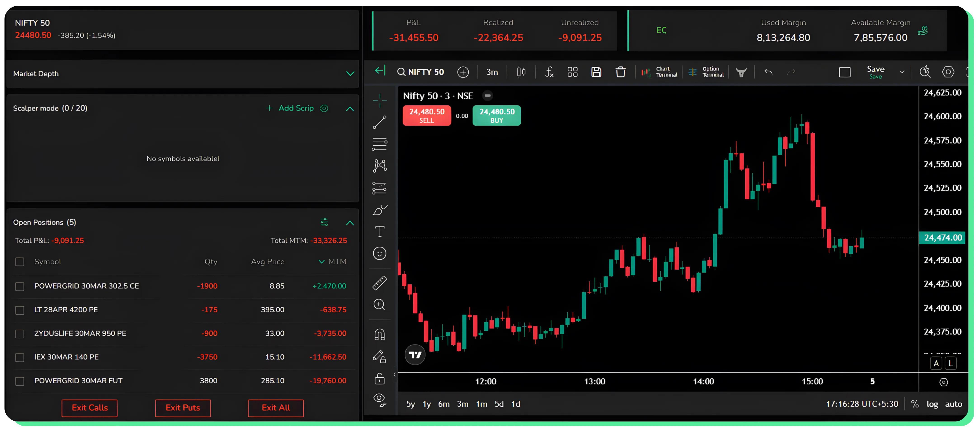Select the brush drawing tool
The height and width of the screenshot is (431, 980).
(x=379, y=210)
